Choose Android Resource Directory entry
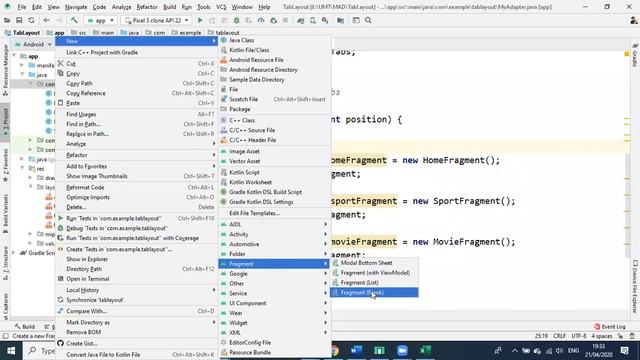The image size is (640, 360). 275,70
